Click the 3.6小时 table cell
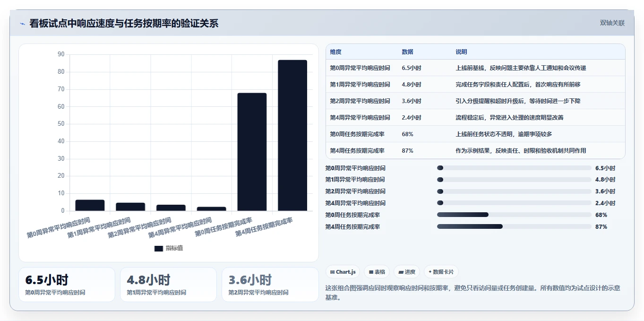 (x=412, y=101)
